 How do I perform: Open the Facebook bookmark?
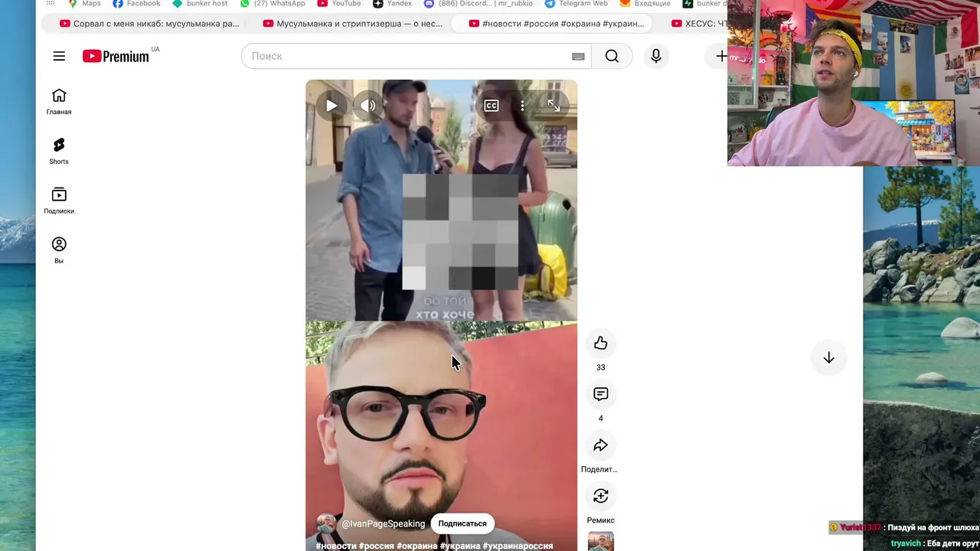coord(136,4)
